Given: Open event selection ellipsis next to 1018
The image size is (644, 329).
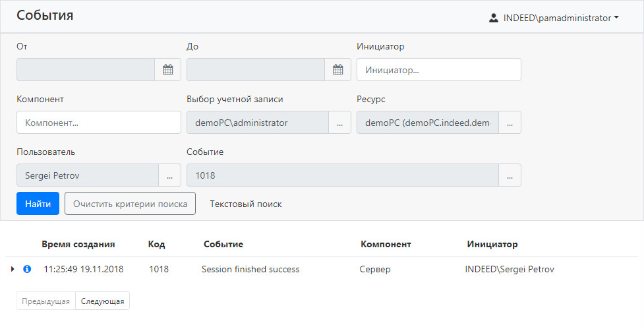Looking at the screenshot, I should click(510, 175).
